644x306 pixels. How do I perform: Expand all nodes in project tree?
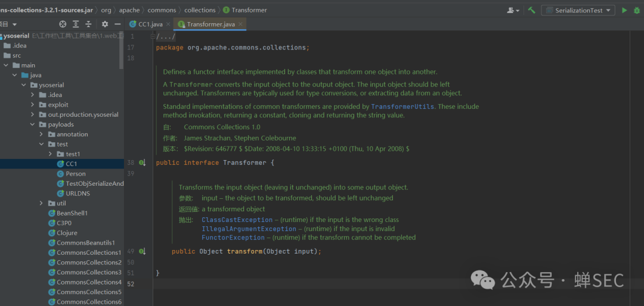click(76, 24)
